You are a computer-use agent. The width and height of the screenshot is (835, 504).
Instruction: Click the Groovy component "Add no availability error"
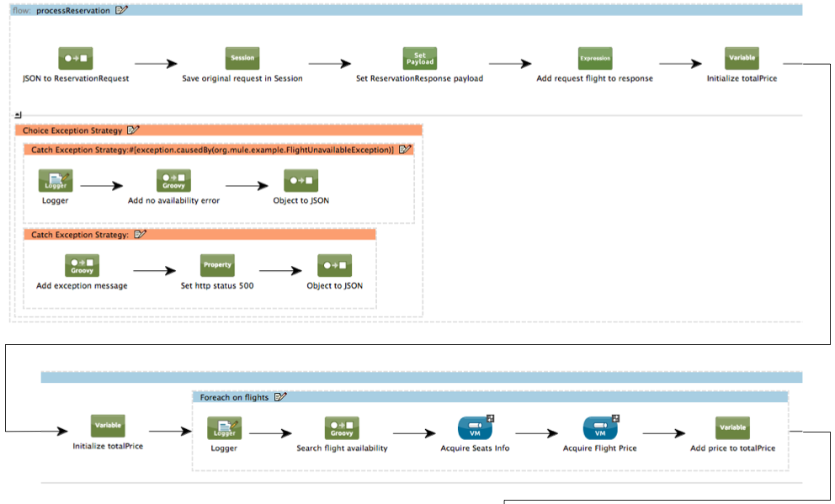click(x=173, y=180)
